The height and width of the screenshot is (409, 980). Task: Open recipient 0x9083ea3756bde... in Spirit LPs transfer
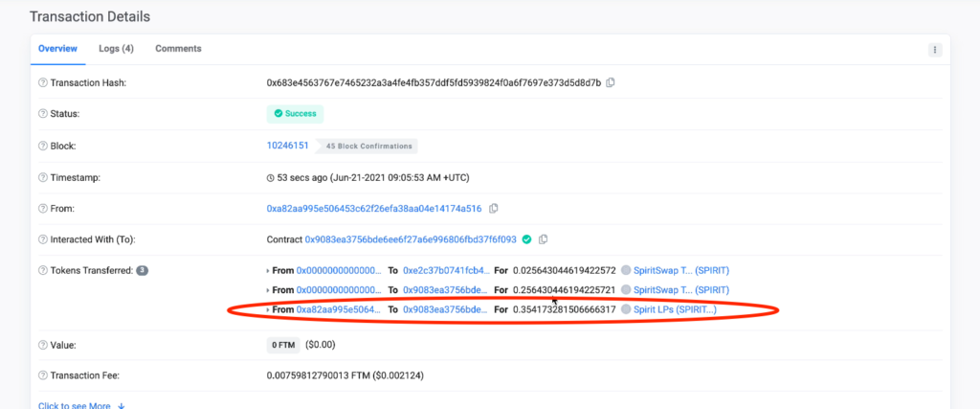pyautogui.click(x=446, y=309)
